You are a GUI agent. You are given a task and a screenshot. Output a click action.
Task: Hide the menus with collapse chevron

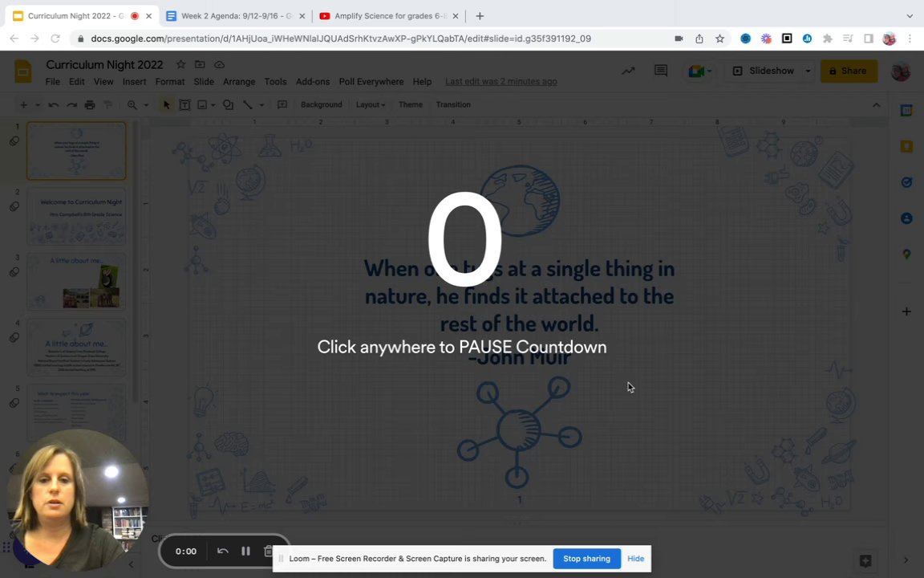coord(876,105)
